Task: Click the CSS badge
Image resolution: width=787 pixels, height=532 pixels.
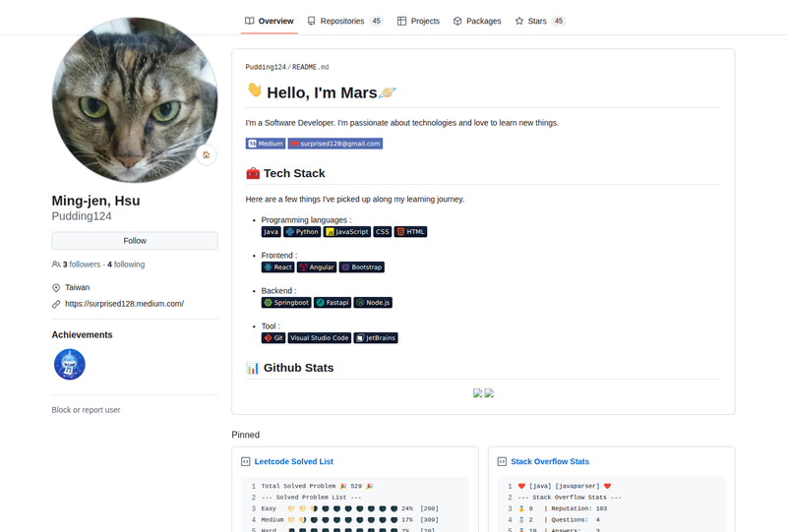Action: (x=383, y=232)
